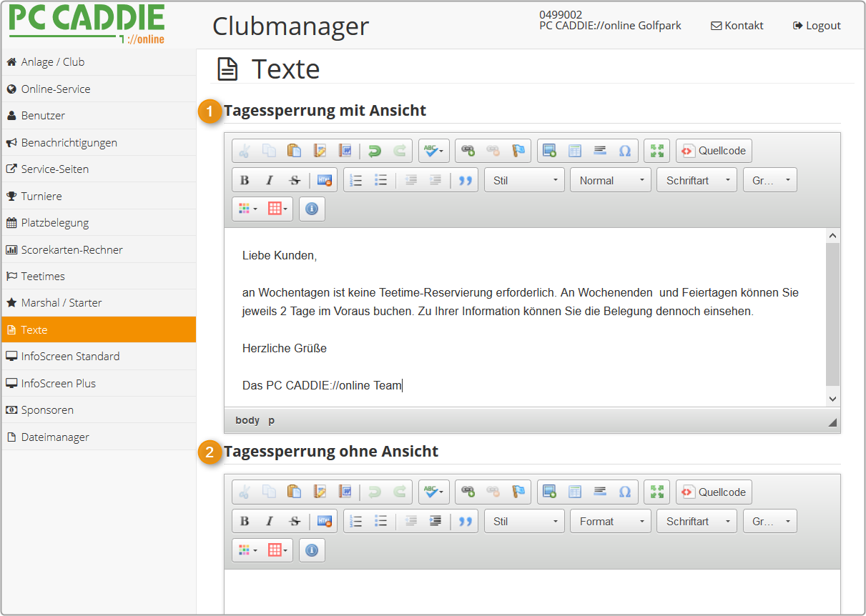866x616 pixels.
Task: Insert table in Tagessperrung ohne Ansicht editor
Action: coord(575,492)
